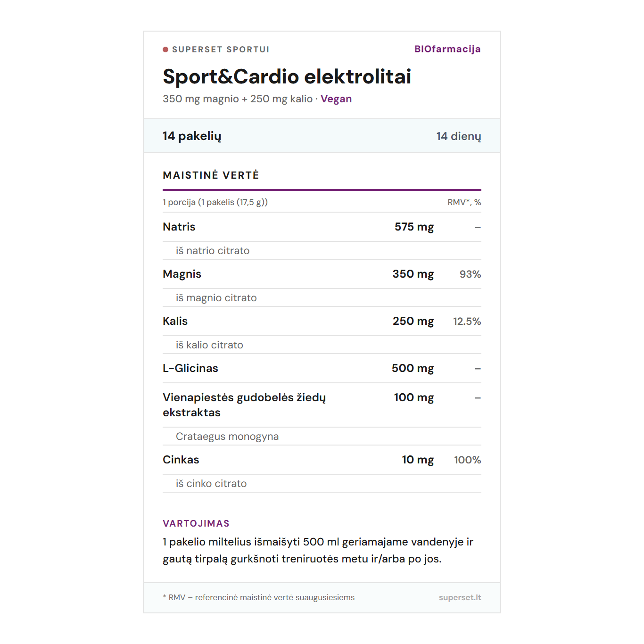The width and height of the screenshot is (644, 644).
Task: Click the red dot beside SUPERSET SPORTUI
Action: [165, 50]
